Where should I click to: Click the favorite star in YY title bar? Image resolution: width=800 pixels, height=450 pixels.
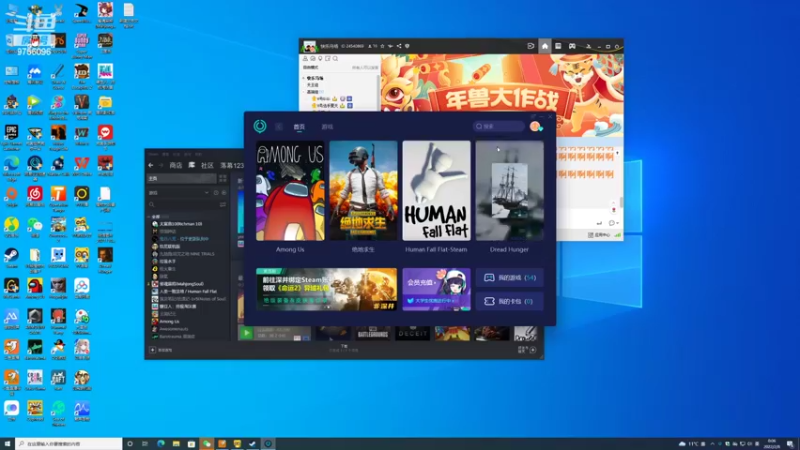[x=382, y=46]
